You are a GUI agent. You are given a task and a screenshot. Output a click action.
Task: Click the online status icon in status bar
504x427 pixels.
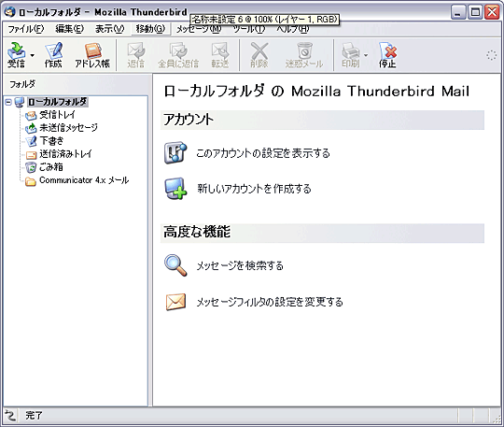pyautogui.click(x=10, y=416)
